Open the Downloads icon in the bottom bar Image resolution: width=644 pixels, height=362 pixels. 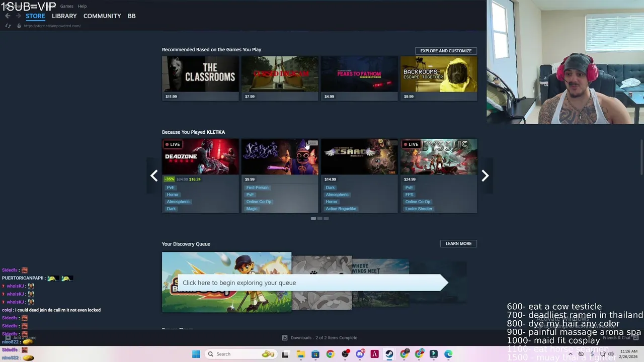(x=284, y=338)
